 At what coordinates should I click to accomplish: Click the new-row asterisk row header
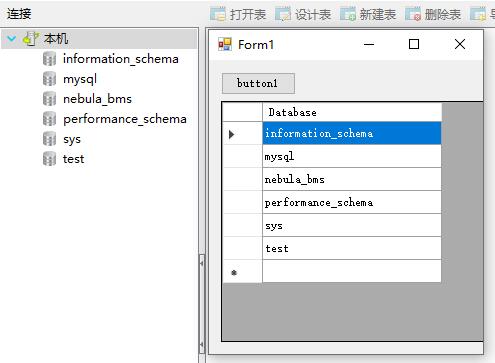point(243,272)
